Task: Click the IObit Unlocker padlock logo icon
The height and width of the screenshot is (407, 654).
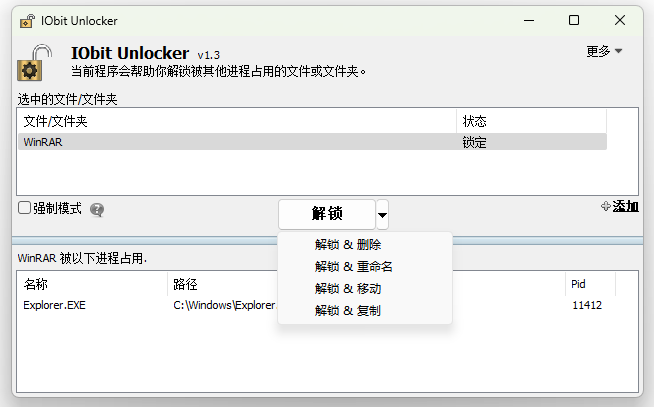Action: pyautogui.click(x=35, y=63)
